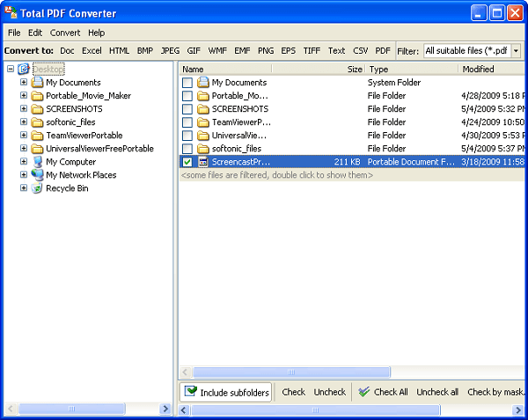
Task: Sort file list by Type column
Action: [412, 70]
